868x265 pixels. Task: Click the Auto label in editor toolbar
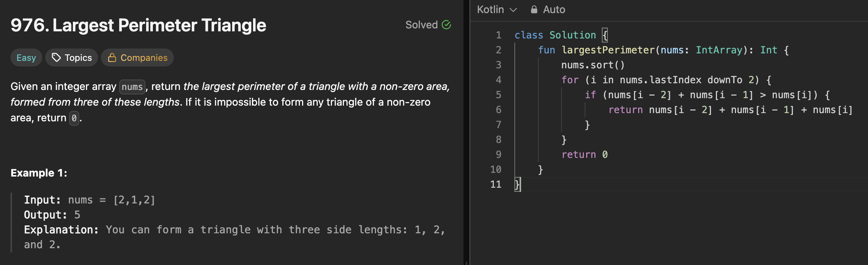click(x=554, y=9)
